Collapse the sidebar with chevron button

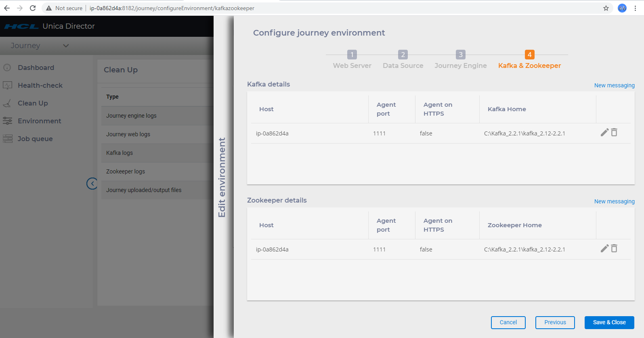(92, 184)
